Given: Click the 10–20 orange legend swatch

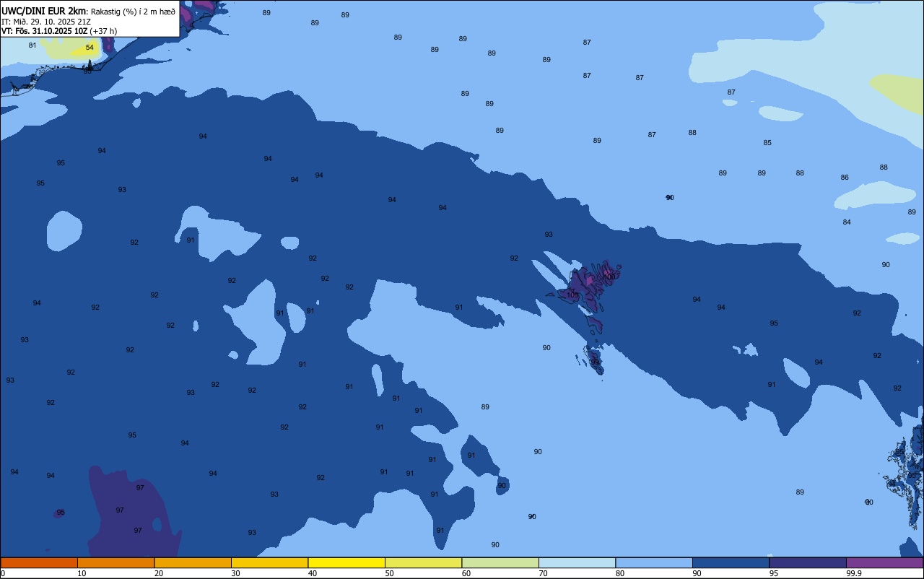Looking at the screenshot, I should coord(115,562).
